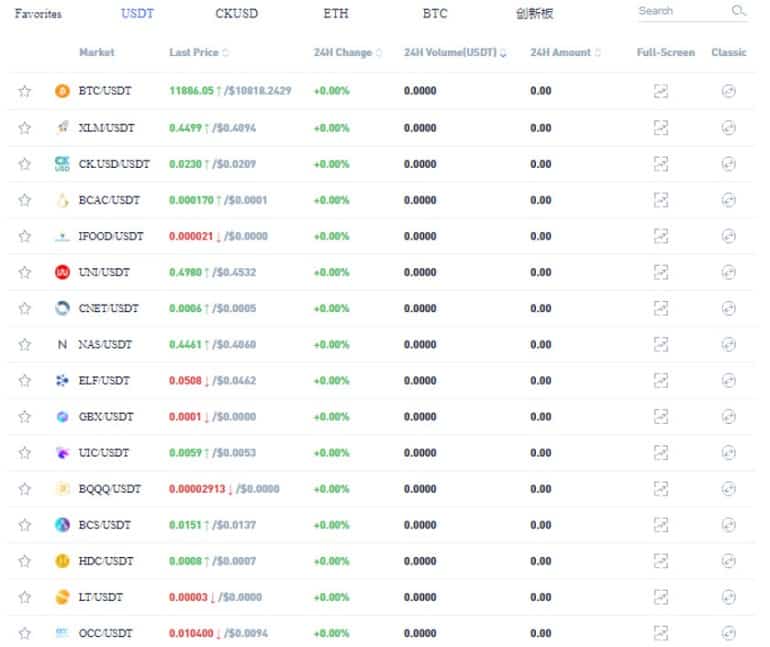Click the HDC coin logo

[62, 561]
